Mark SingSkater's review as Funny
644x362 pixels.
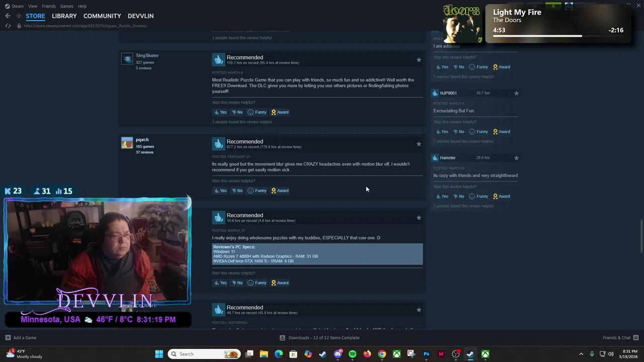point(257,112)
